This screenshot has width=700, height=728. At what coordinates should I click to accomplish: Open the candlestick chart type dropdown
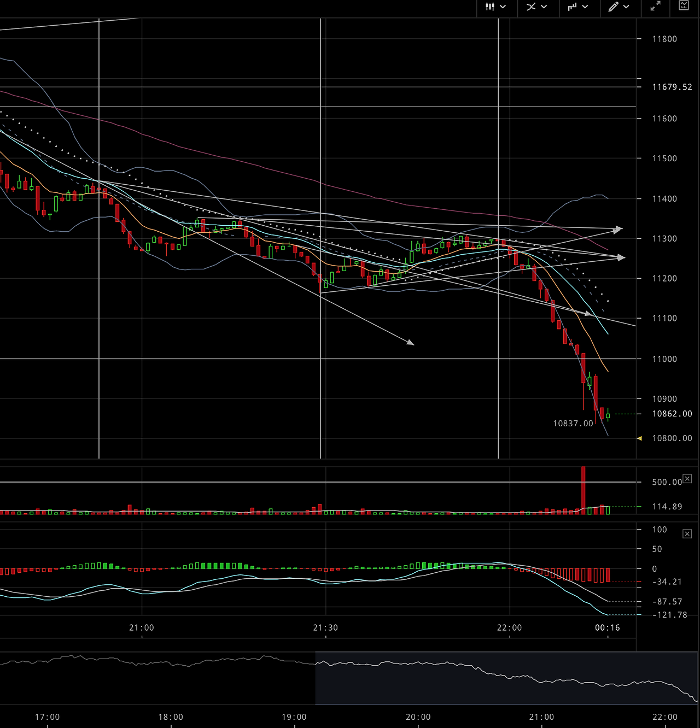pos(497,7)
